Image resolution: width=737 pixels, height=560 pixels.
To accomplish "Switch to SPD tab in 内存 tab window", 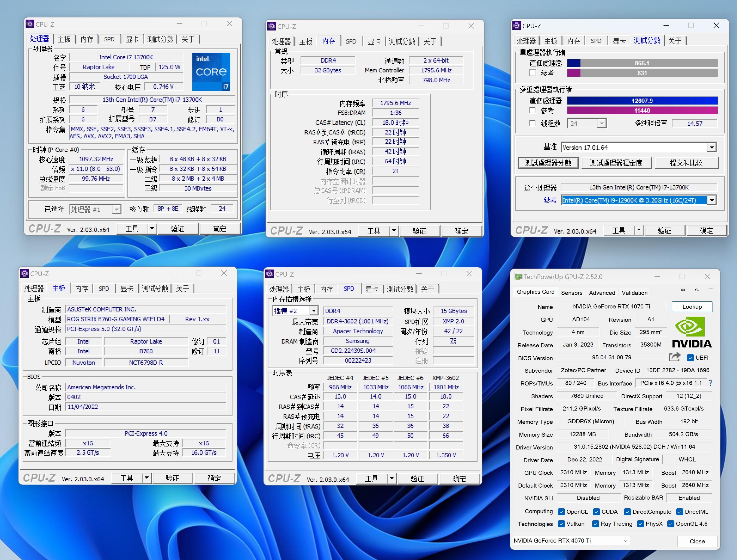I will tap(351, 41).
